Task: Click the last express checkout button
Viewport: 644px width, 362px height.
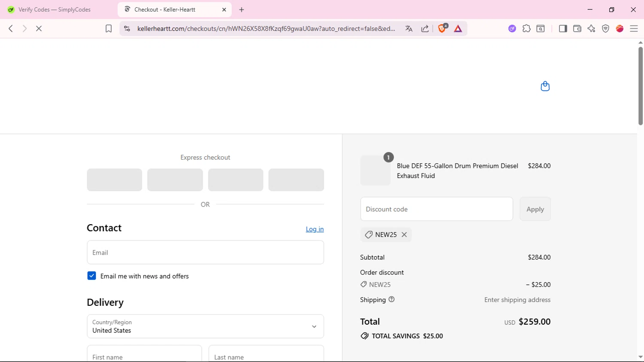Action: click(x=296, y=180)
